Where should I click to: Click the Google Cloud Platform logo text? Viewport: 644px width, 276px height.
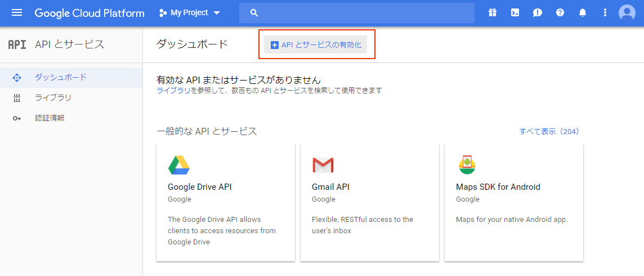tap(90, 13)
